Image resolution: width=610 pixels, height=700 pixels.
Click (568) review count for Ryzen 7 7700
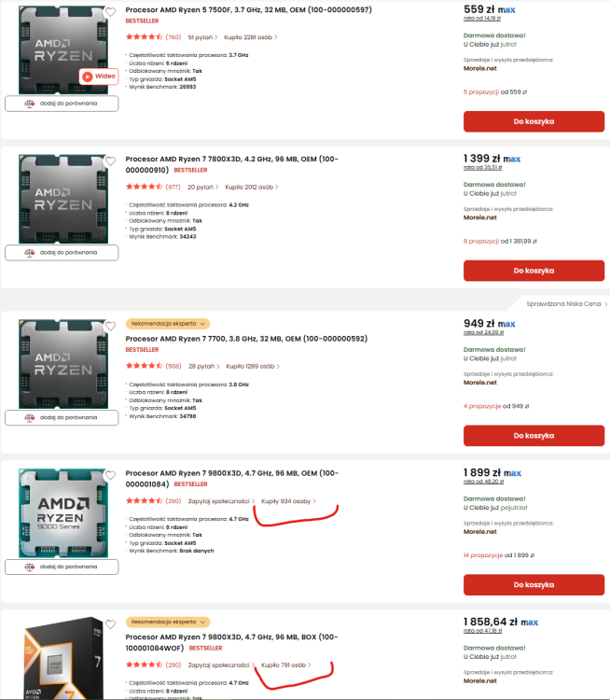click(x=173, y=366)
